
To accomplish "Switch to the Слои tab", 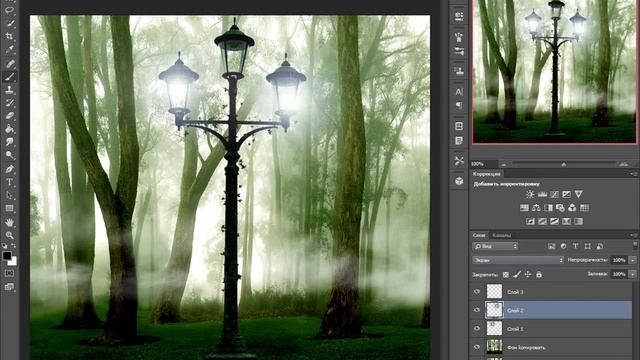I will pos(479,235).
